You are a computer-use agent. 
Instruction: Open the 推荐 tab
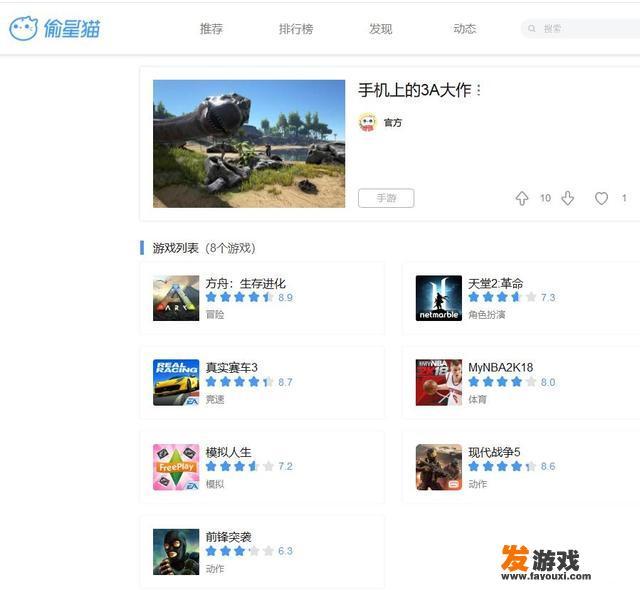click(211, 29)
